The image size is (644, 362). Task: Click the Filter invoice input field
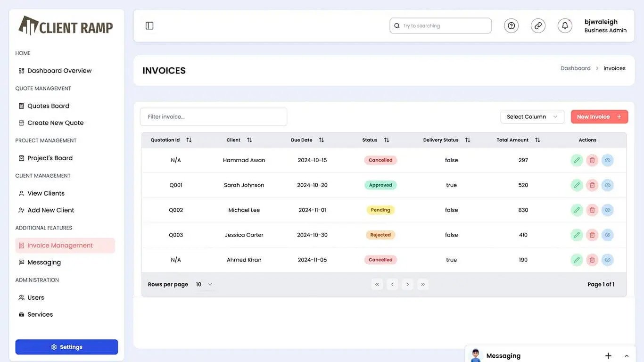tap(214, 117)
